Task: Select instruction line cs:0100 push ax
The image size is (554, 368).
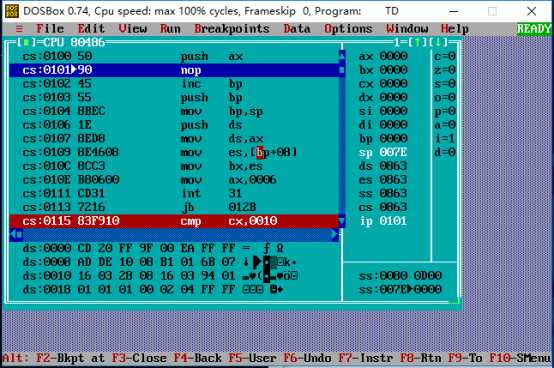Action: pos(174,56)
